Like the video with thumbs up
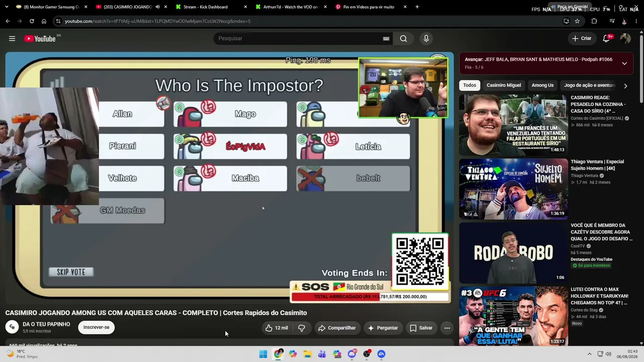The height and width of the screenshot is (362, 644). [x=277, y=328]
